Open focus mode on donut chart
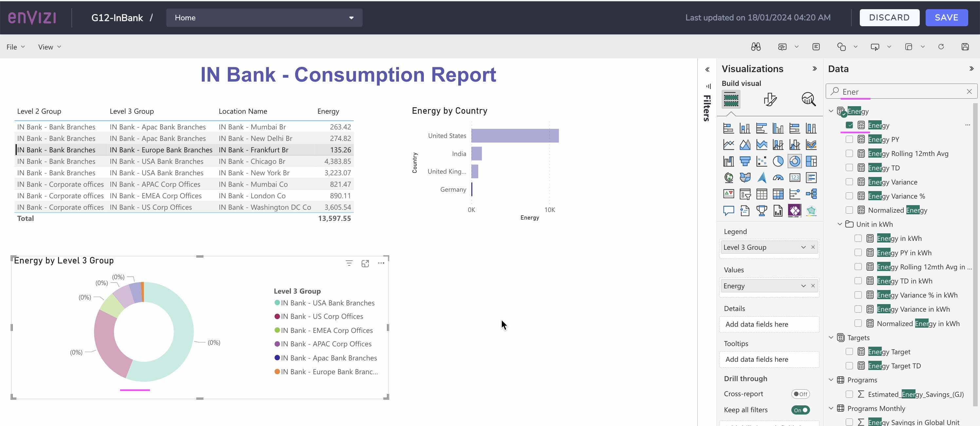 click(x=365, y=263)
